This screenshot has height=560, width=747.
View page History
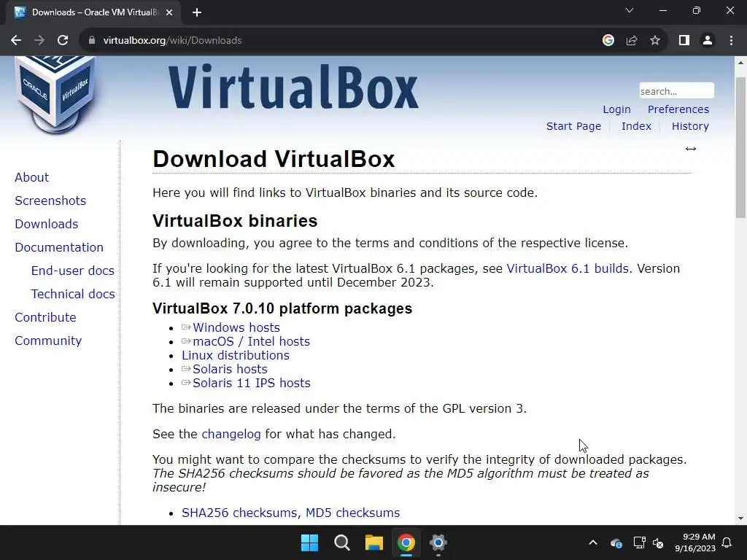[690, 126]
